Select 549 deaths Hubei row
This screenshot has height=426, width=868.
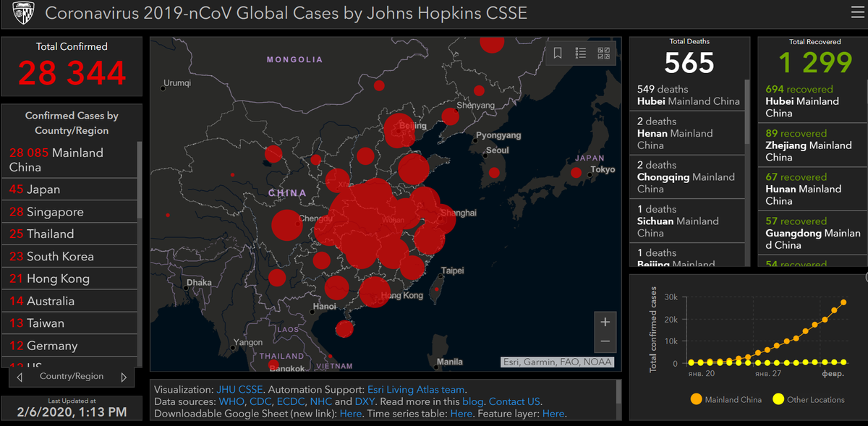[x=687, y=95]
